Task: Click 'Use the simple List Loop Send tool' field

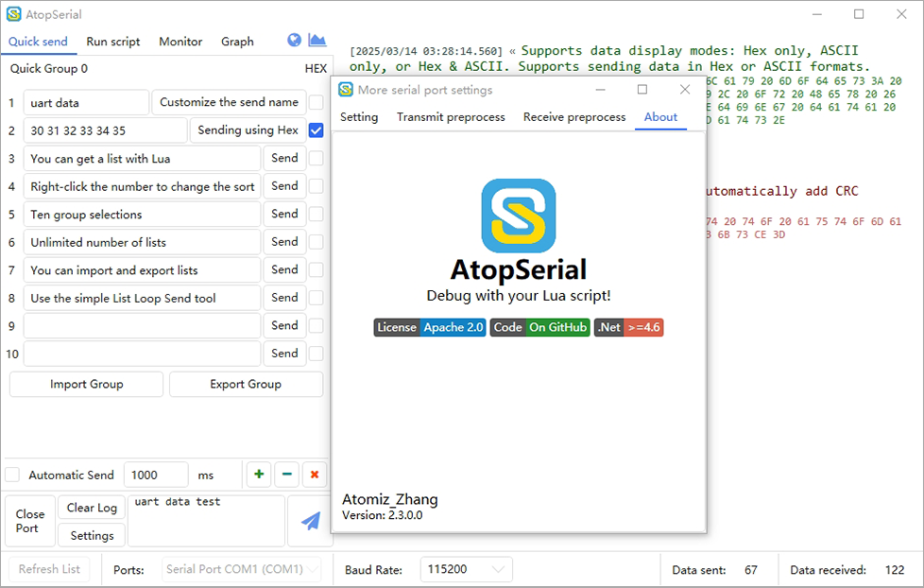Action: (142, 298)
